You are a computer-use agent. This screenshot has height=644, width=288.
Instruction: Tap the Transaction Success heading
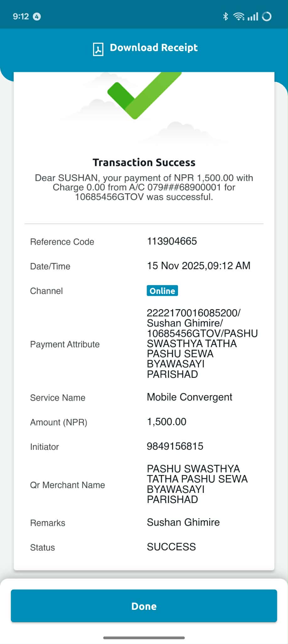point(144,162)
